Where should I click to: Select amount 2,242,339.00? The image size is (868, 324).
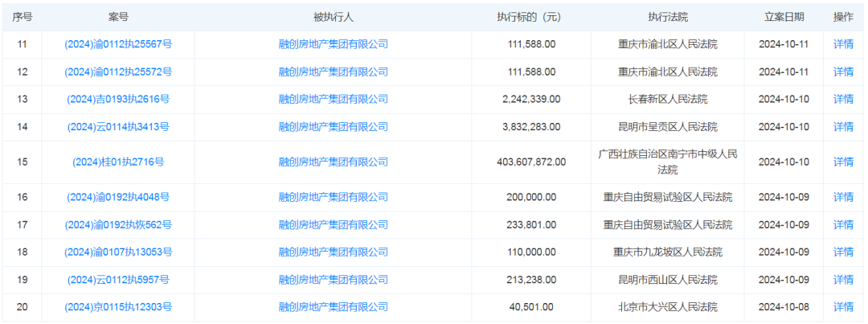pyautogui.click(x=531, y=99)
